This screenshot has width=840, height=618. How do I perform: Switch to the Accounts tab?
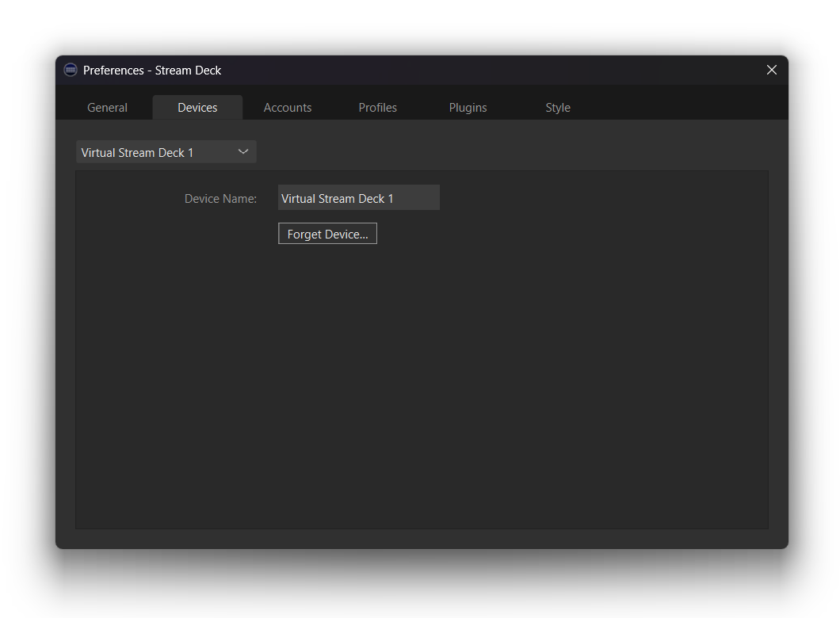point(288,108)
